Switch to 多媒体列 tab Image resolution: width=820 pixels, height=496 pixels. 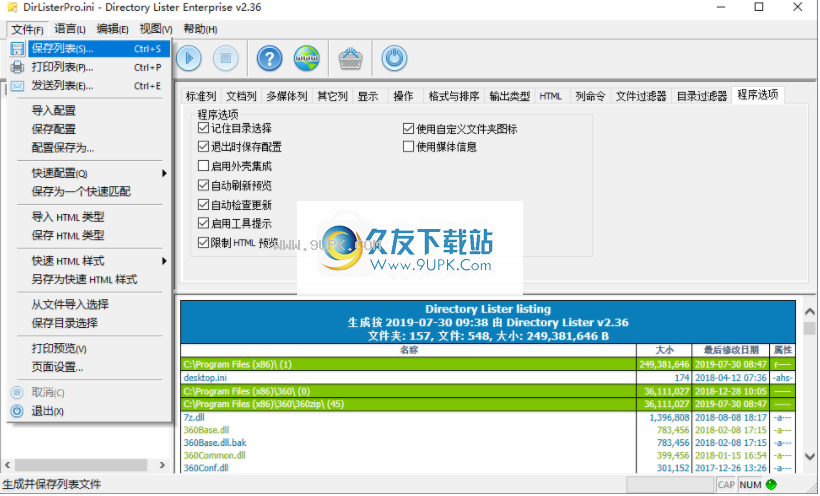coord(287,96)
